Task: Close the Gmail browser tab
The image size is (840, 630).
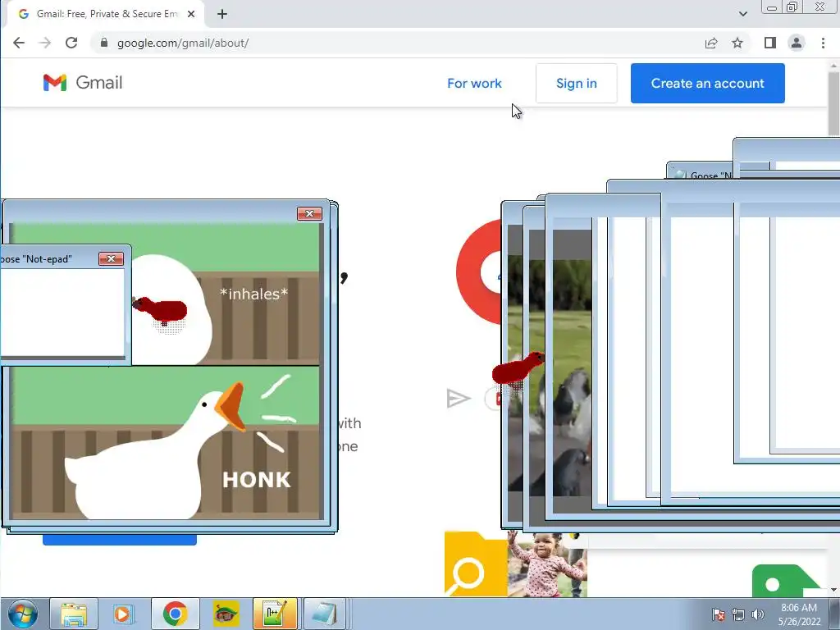Action: coord(190,15)
